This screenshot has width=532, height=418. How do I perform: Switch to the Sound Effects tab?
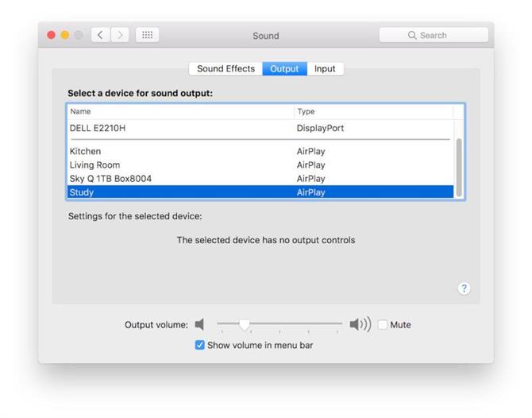(x=226, y=69)
